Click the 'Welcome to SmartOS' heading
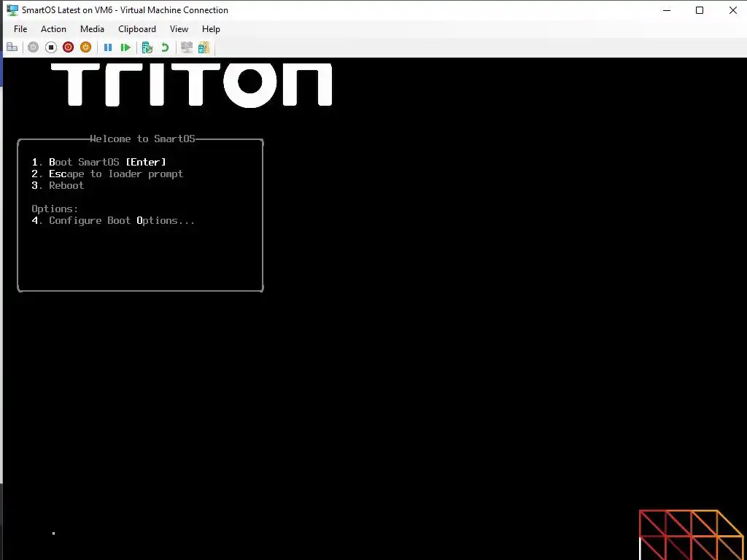Viewport: 747px width, 560px height. pyautogui.click(x=142, y=139)
